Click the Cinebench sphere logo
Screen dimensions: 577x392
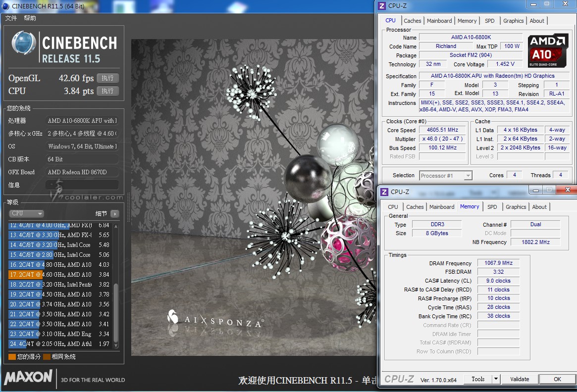[24, 43]
